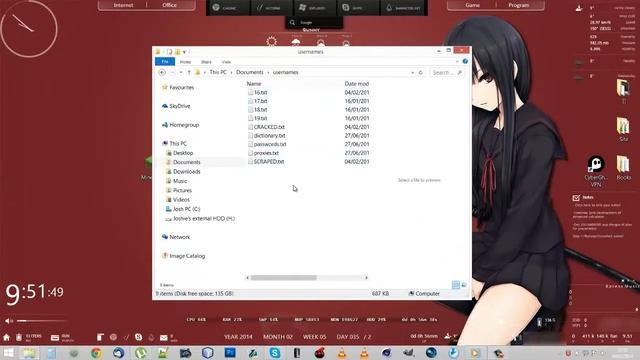Open Google Chrome from the taskbar
This screenshot has width=640, height=360.
click(x=96, y=353)
